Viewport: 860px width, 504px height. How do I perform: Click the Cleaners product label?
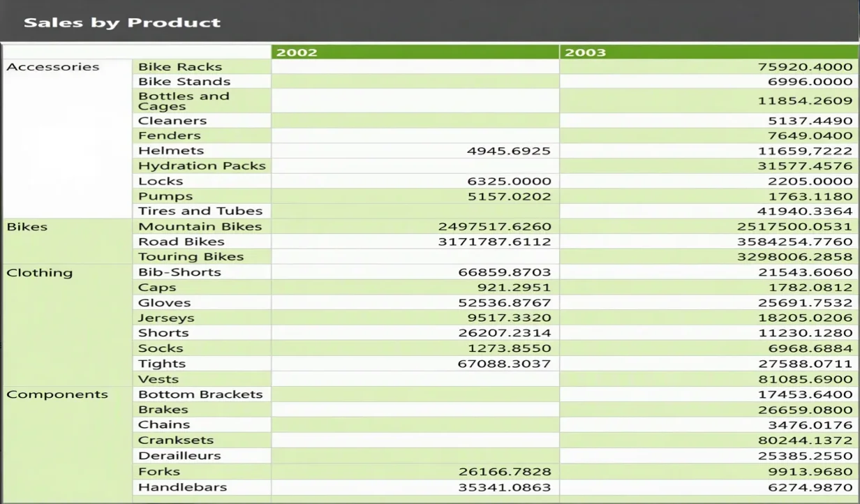point(172,121)
